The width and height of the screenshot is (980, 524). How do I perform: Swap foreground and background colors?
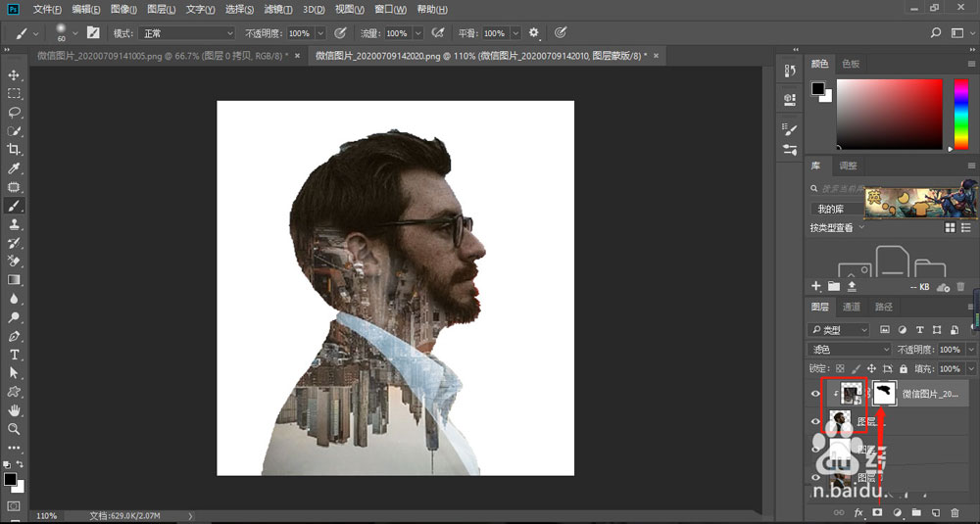click(x=20, y=464)
